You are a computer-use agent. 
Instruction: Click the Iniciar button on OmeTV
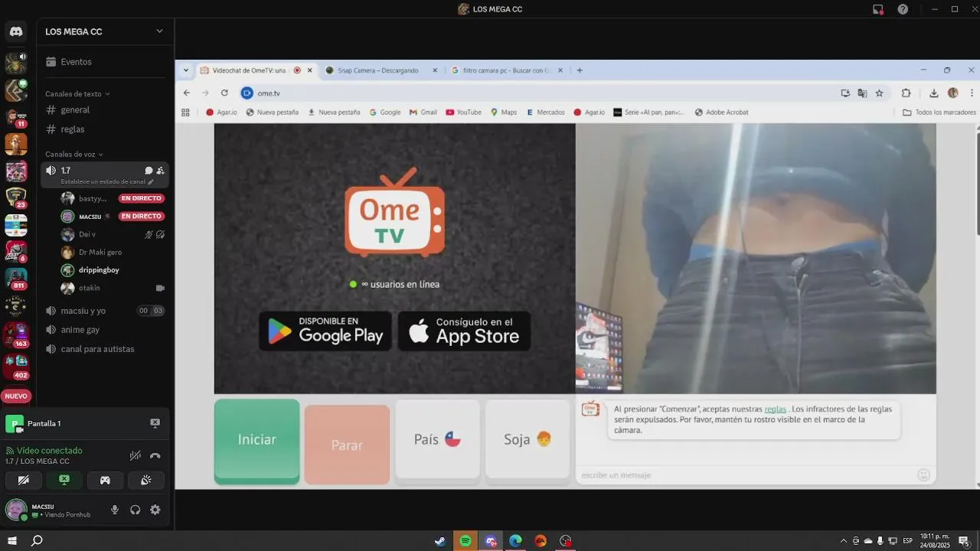[x=256, y=440]
